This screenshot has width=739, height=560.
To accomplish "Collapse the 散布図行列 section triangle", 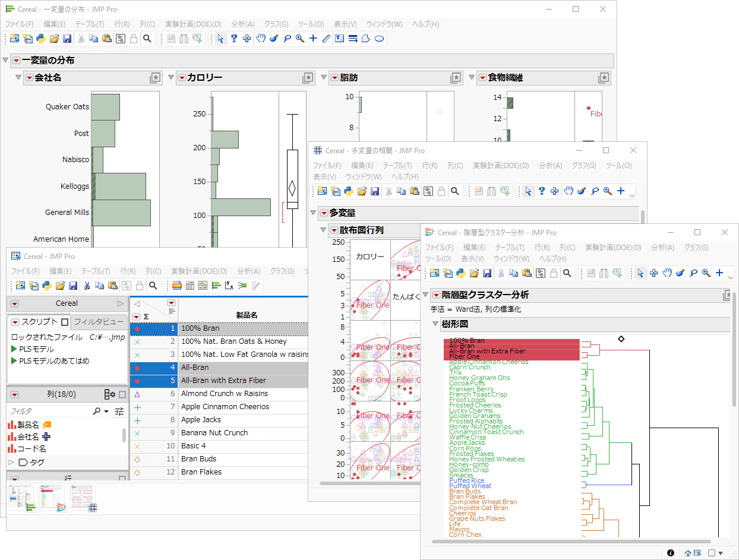I will [x=323, y=230].
